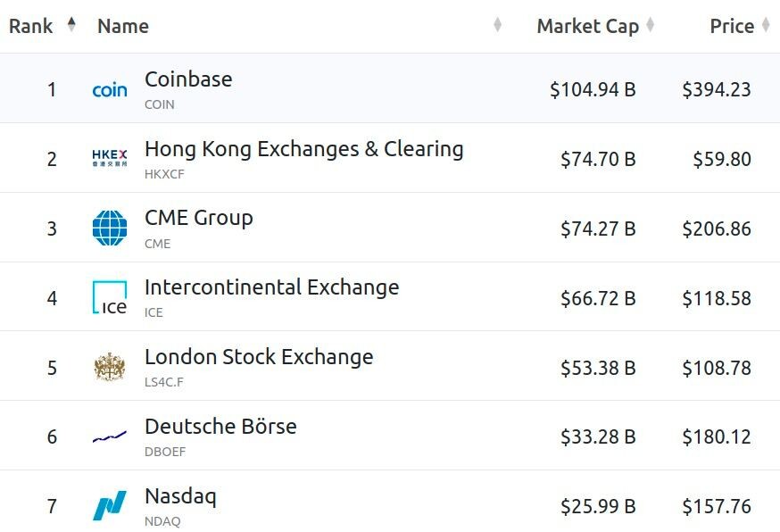The height and width of the screenshot is (532, 780).
Task: Sort table using Market Cap arrows
Action: [650, 24]
